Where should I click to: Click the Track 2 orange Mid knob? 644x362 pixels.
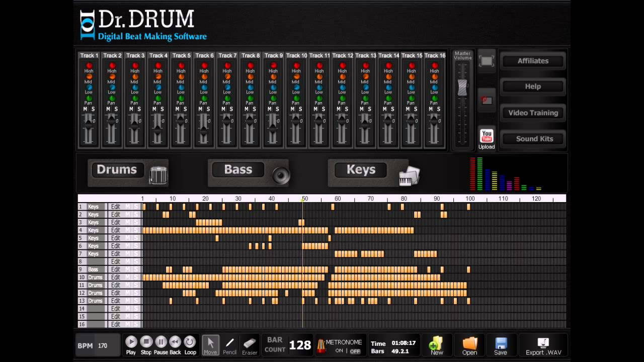point(112,76)
